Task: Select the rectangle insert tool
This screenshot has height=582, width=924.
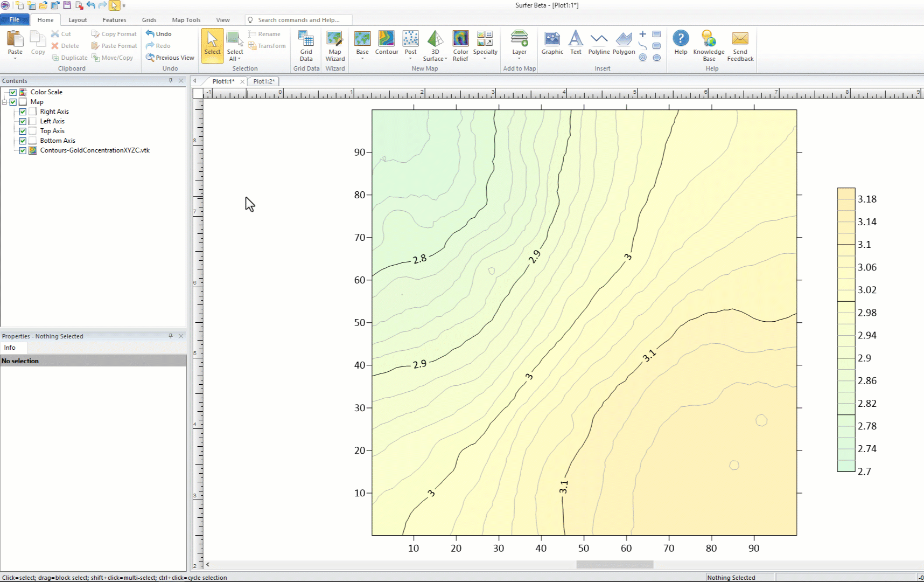Action: [656, 34]
